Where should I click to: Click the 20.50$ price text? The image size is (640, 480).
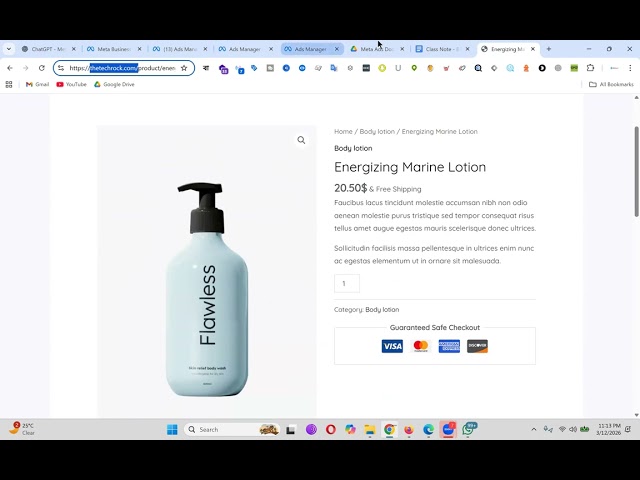pyautogui.click(x=350, y=188)
